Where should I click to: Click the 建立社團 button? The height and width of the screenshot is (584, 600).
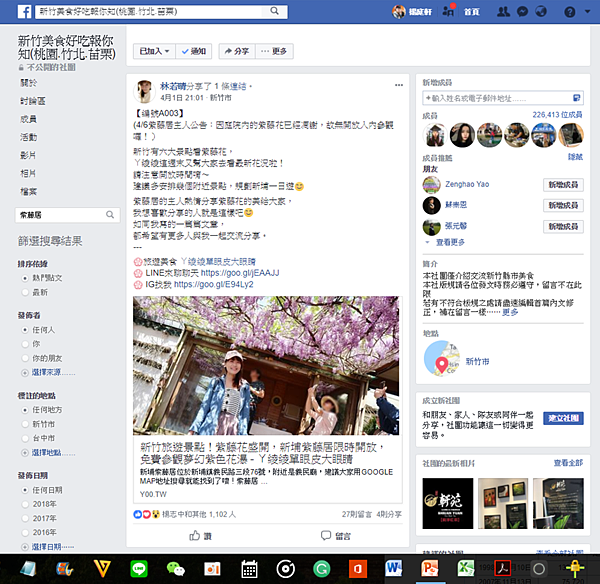563,418
